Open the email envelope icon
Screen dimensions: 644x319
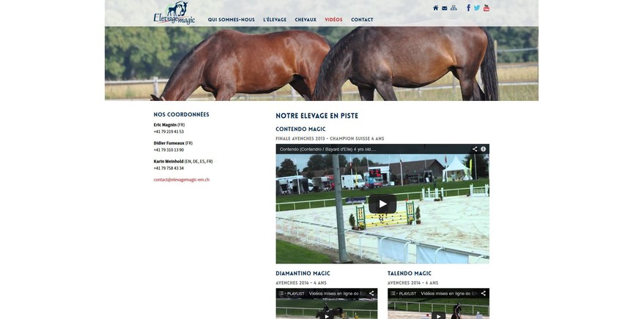(x=445, y=8)
